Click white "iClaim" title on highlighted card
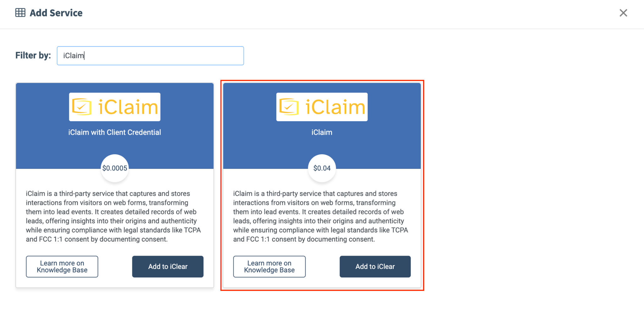 pyautogui.click(x=322, y=132)
